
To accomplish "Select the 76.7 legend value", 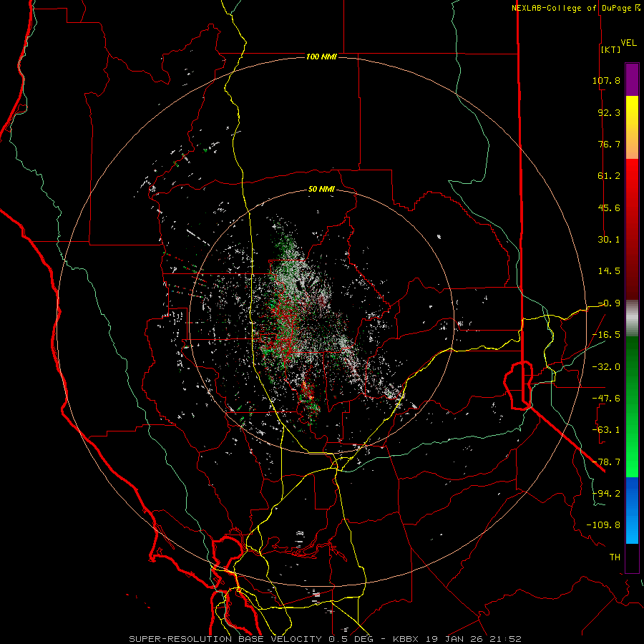I will tap(609, 144).
